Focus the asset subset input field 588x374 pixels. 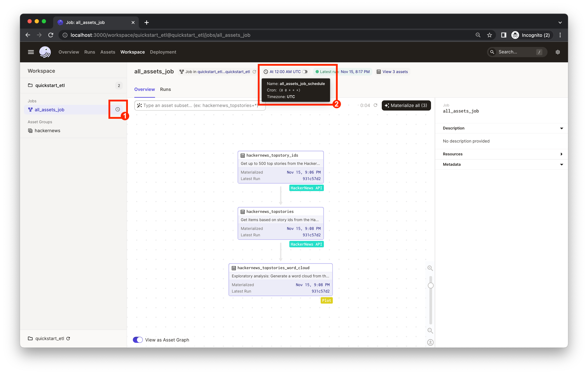[x=200, y=105]
